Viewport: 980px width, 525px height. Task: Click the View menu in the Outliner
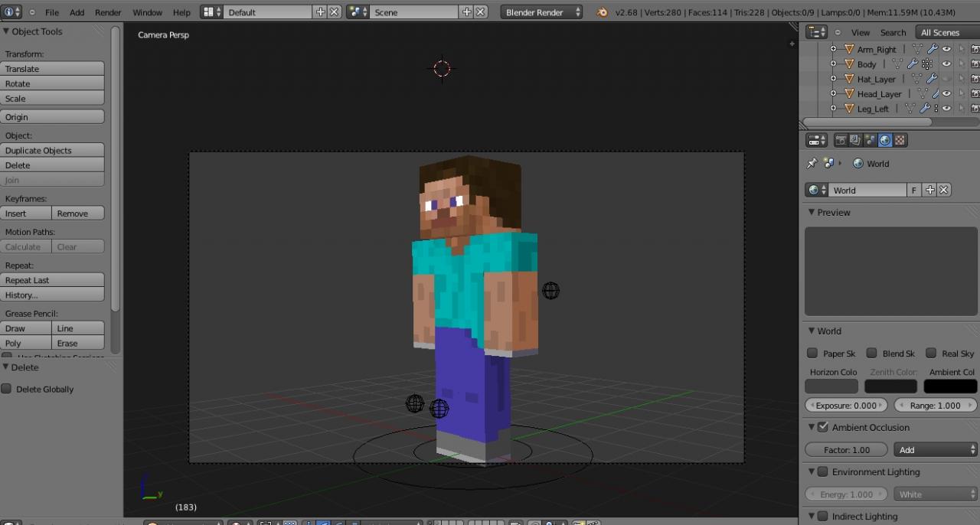860,32
